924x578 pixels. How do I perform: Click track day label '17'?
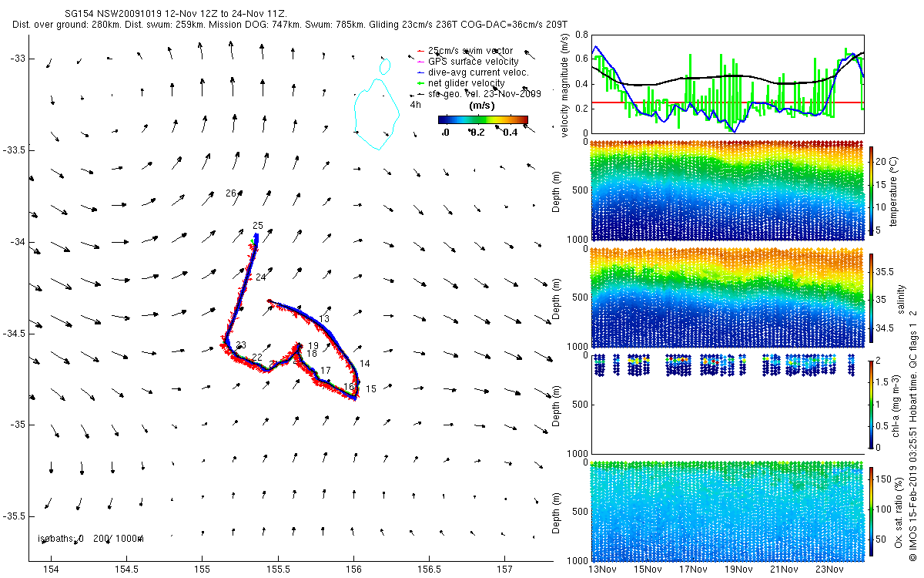pos(326,371)
